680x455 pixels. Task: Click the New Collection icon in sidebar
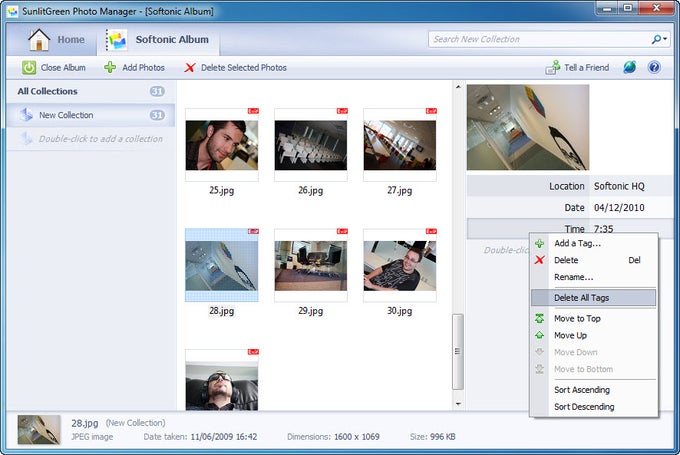click(26, 115)
